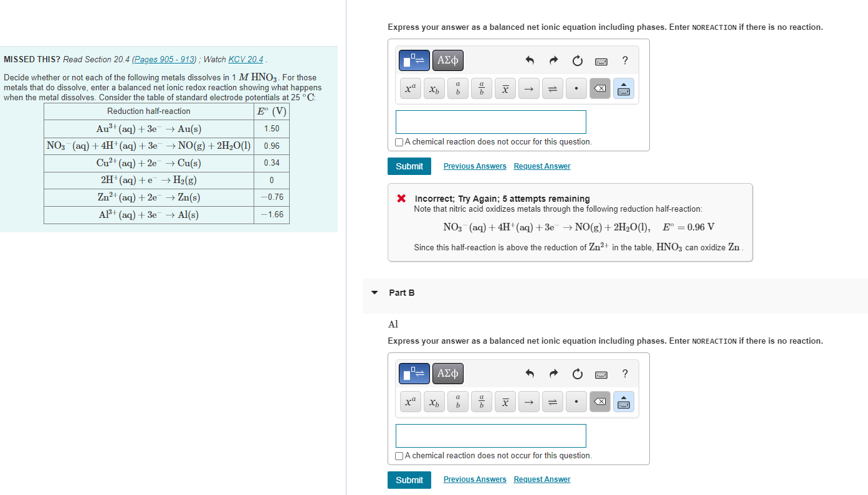This screenshot has width=868, height=495.
Task: Click the backspace delete icon in Part B editor
Action: point(599,402)
